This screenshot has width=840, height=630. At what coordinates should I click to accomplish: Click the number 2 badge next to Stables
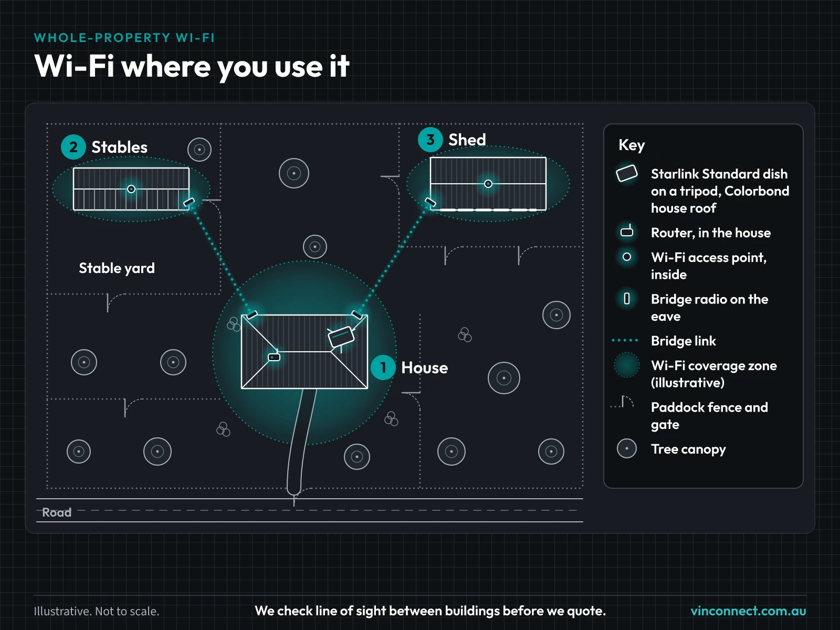click(73, 147)
